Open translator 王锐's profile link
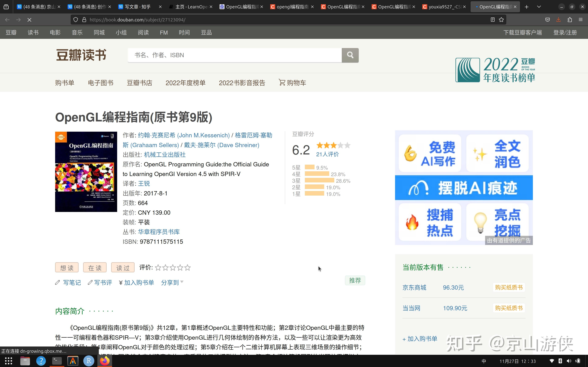Screen dimensions: 588x367 click(144, 183)
